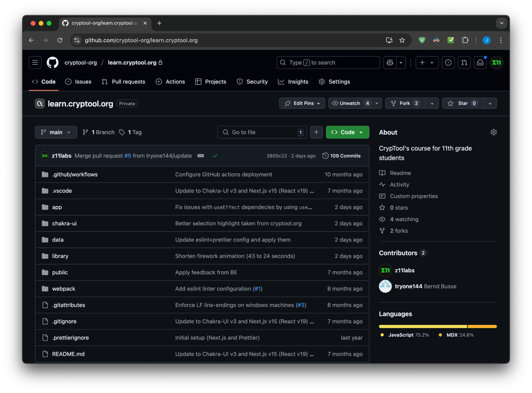
Task: Open pull requests icon in top header
Action: coord(464,62)
